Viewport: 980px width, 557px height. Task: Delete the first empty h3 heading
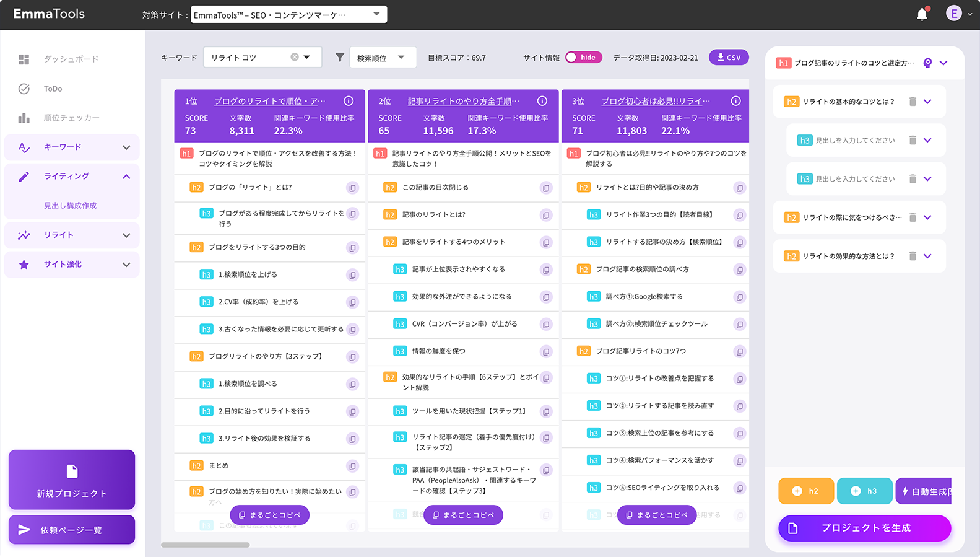(x=913, y=140)
